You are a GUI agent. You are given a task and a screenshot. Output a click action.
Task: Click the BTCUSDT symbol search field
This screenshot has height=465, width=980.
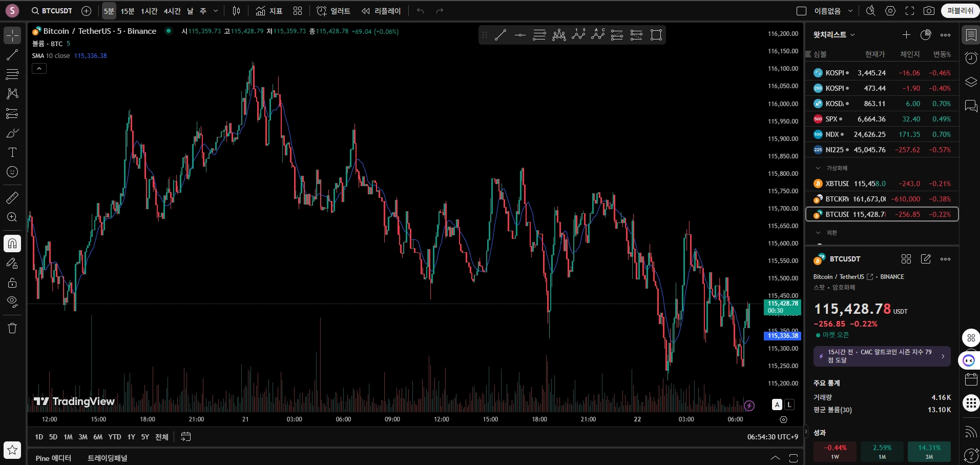(x=51, y=11)
